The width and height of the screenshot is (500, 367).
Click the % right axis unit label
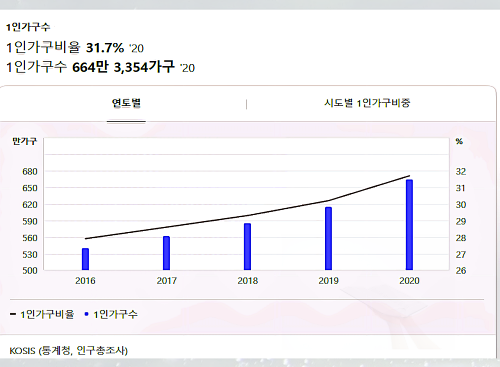click(x=459, y=141)
